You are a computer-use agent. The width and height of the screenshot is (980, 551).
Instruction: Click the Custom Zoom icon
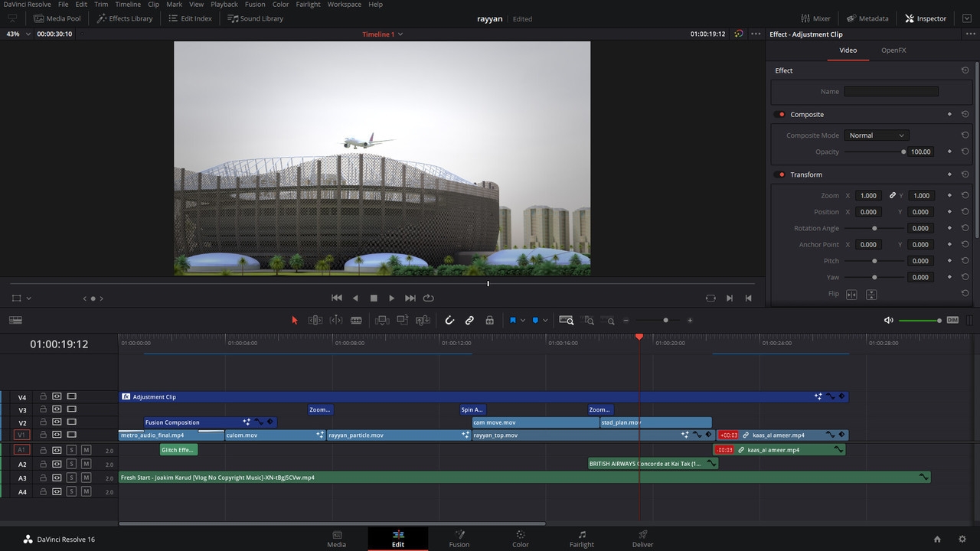click(x=609, y=321)
